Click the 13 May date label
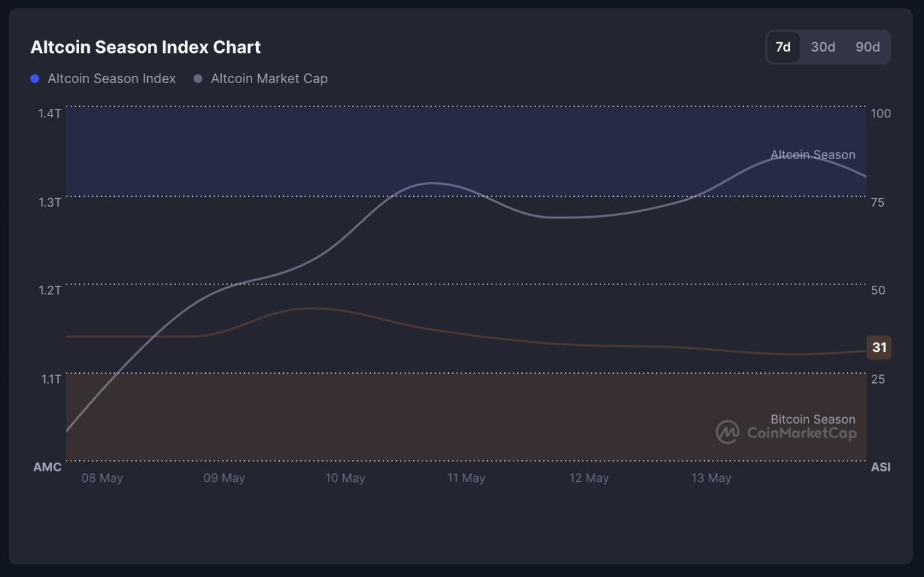This screenshot has width=924, height=577. point(711,478)
